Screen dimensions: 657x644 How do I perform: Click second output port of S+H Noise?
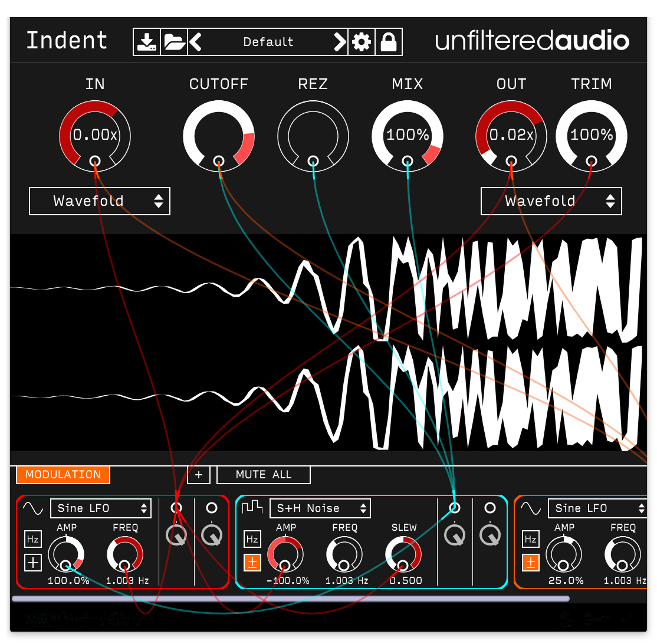[x=490, y=508]
